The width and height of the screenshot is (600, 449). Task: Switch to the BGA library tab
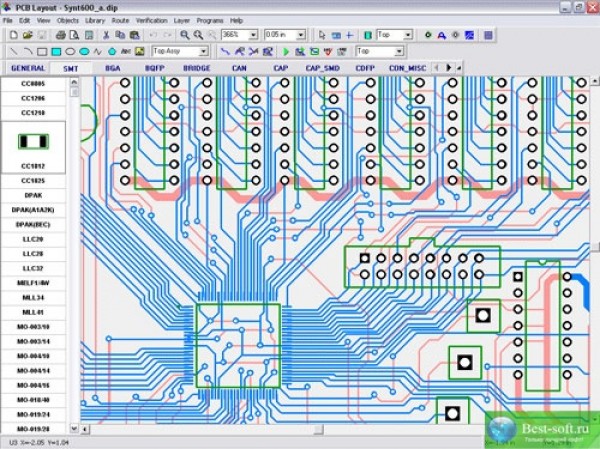tap(113, 68)
